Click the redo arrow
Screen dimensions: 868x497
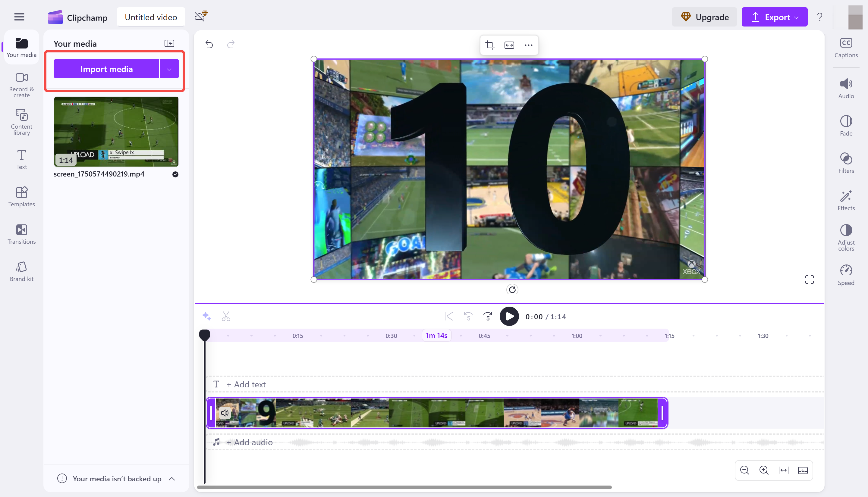[x=231, y=44]
